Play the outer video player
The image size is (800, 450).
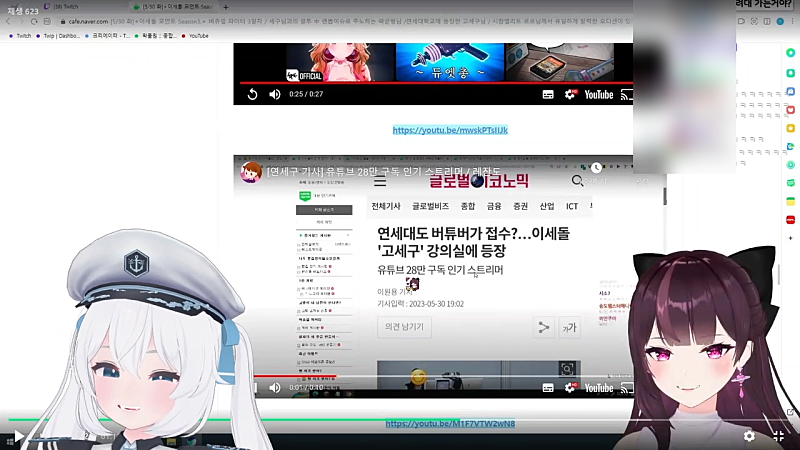pyautogui.click(x=18, y=436)
